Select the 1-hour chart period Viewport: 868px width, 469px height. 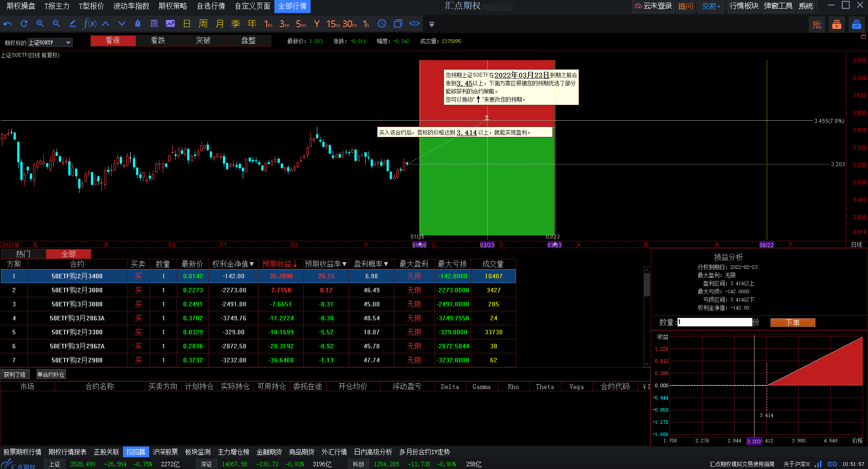pos(366,24)
